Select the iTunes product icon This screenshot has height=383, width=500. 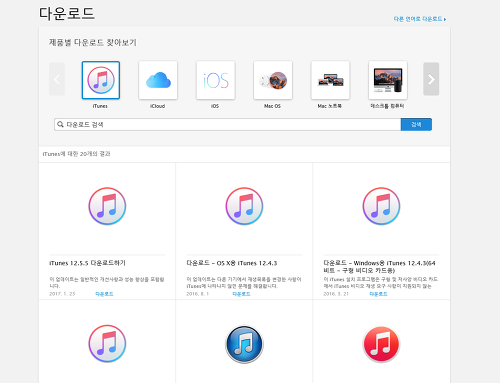pos(101,80)
